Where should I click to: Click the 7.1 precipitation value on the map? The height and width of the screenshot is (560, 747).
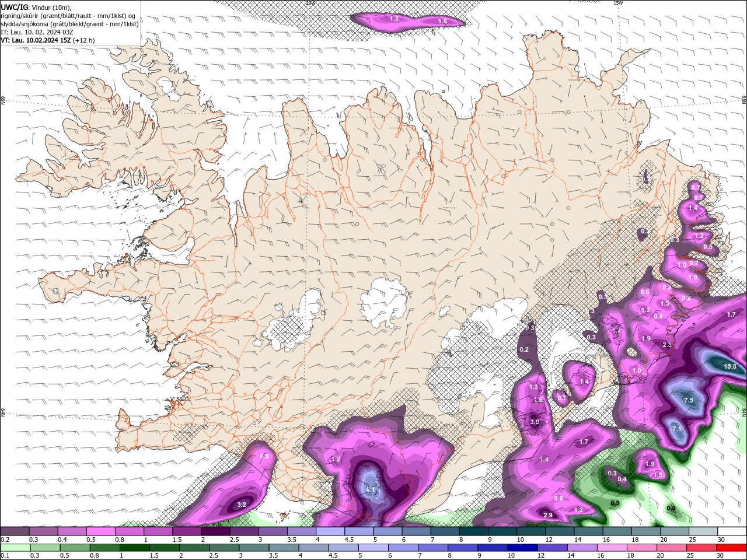pyautogui.click(x=677, y=429)
